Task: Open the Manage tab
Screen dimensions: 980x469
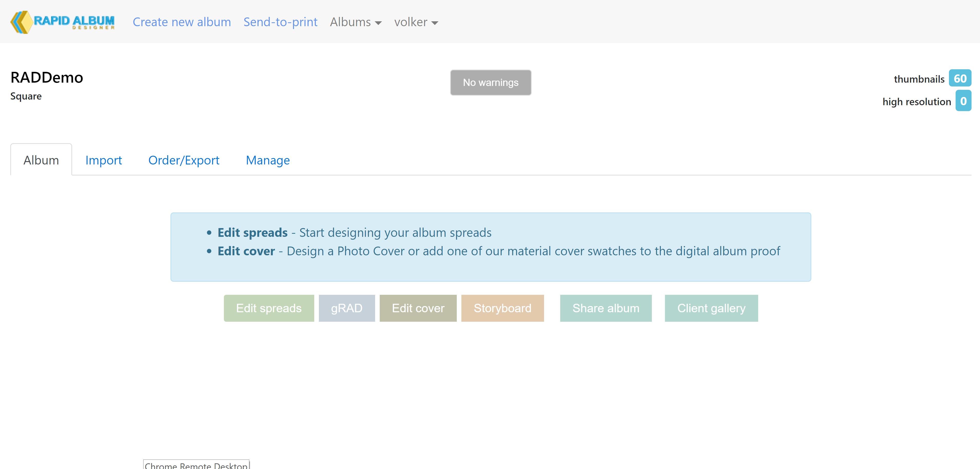Action: point(268,160)
